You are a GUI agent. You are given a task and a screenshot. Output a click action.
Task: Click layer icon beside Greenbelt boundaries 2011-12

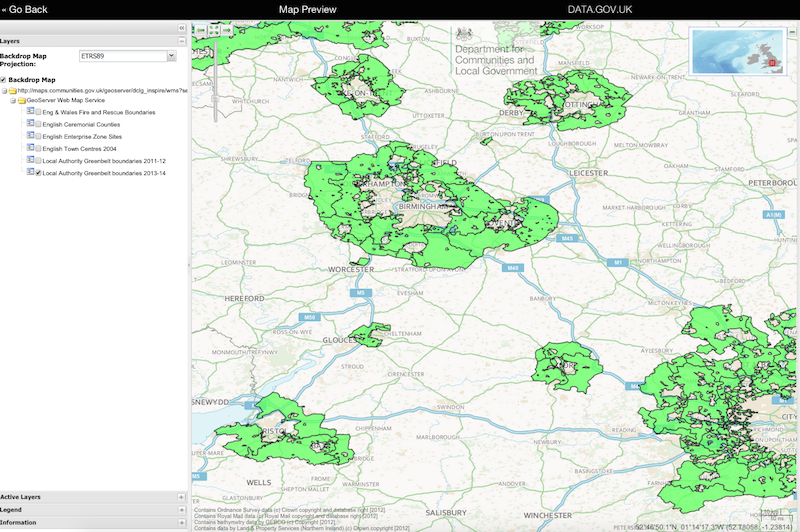31,160
